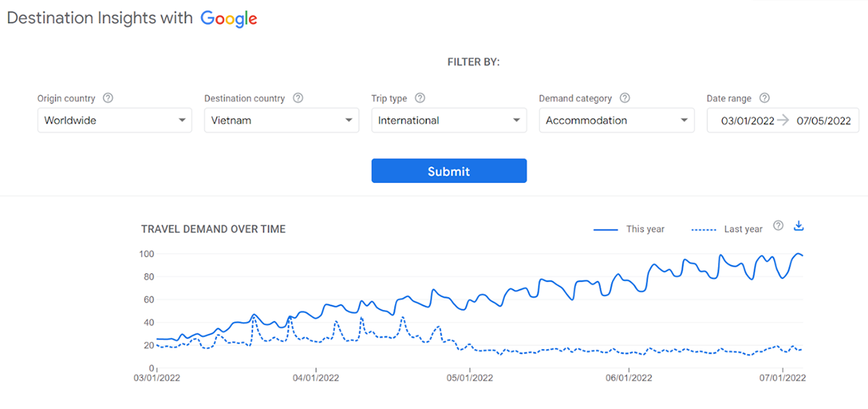Click the help icon beside Destination country
The width and height of the screenshot is (868, 409).
[x=298, y=98]
